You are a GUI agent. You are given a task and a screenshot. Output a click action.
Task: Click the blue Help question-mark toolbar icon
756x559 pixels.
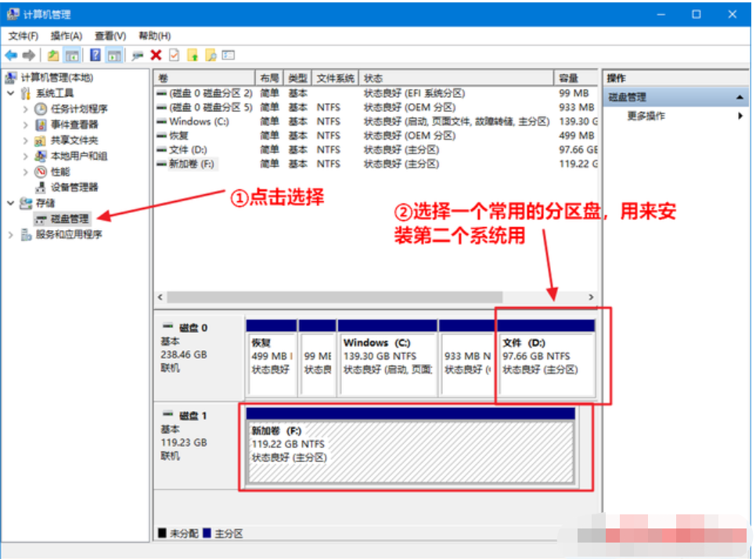(x=95, y=55)
